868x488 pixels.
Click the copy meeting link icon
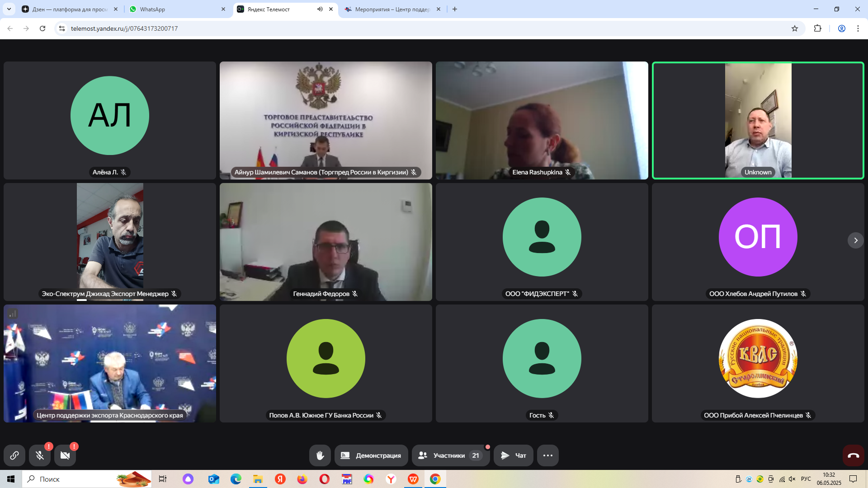(x=14, y=455)
